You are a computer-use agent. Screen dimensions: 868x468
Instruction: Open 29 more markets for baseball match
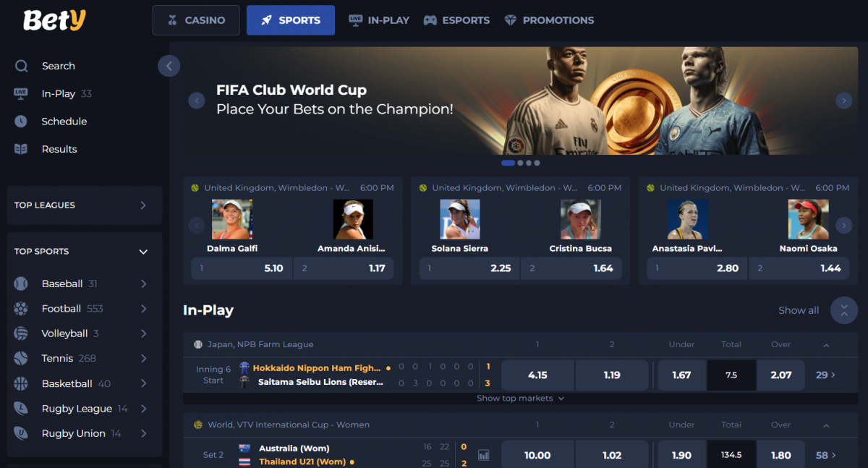[825, 375]
